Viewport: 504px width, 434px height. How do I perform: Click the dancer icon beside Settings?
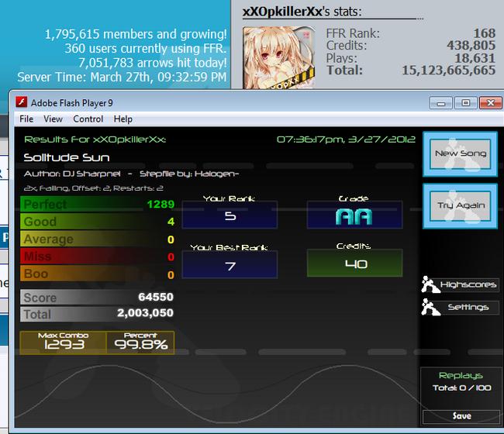(x=430, y=307)
